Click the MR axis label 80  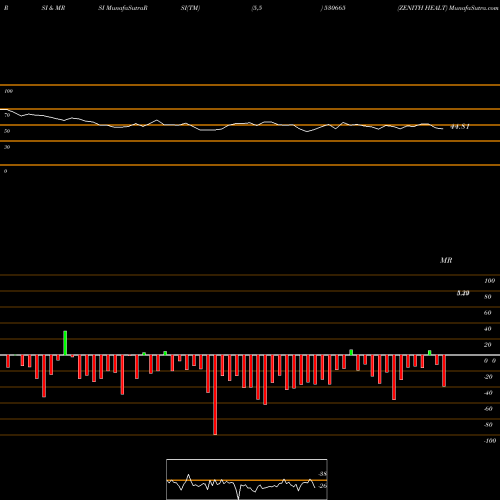click(488, 297)
